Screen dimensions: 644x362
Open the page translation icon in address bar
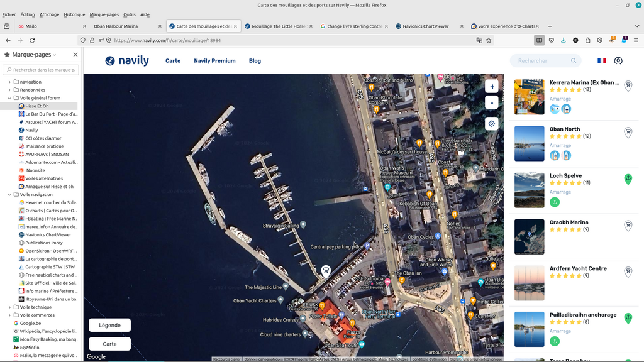[479, 40]
